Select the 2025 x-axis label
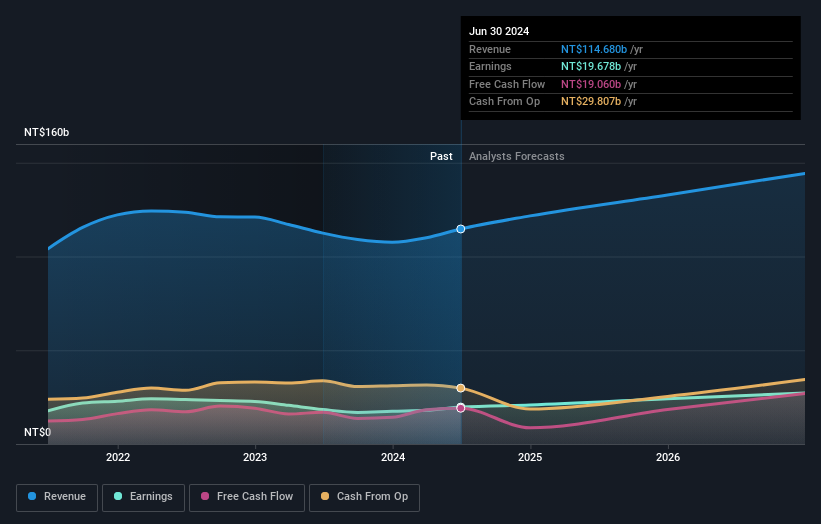Image resolution: width=821 pixels, height=524 pixels. tap(530, 457)
